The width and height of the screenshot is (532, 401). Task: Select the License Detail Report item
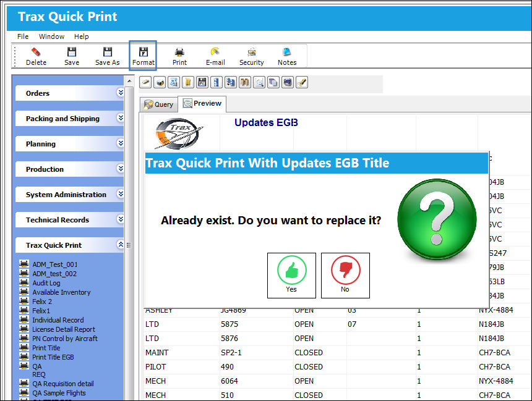coord(64,329)
